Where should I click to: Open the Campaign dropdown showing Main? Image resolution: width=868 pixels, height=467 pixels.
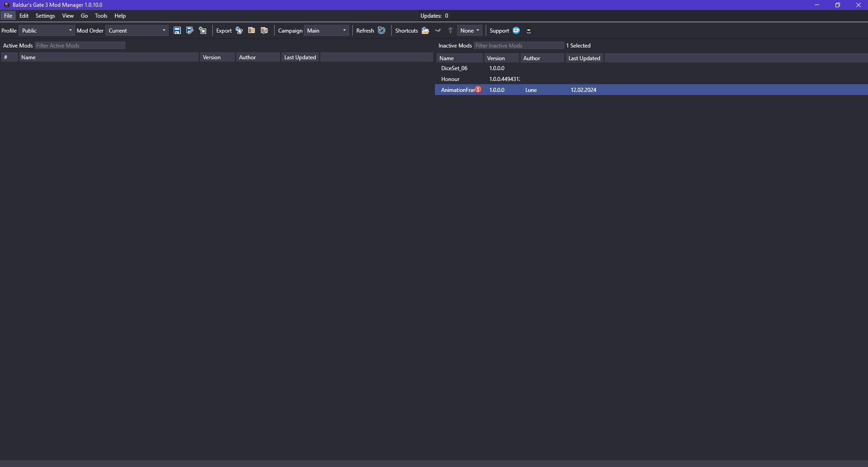coord(326,30)
